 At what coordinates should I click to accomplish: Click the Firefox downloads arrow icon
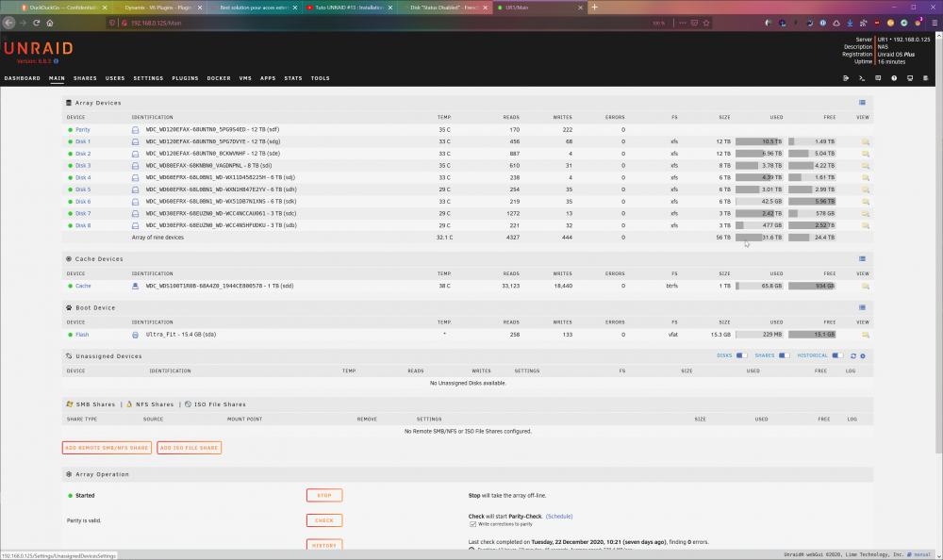click(x=850, y=23)
